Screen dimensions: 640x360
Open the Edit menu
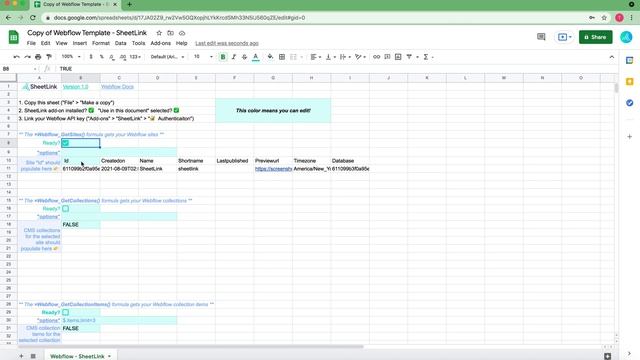click(x=45, y=43)
